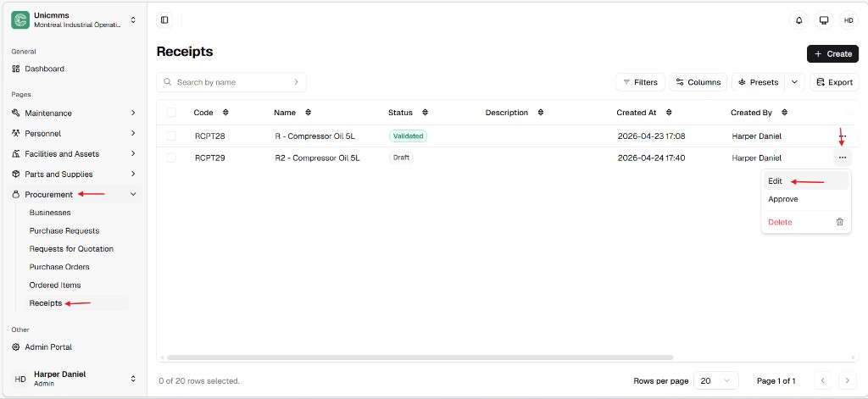Click the Maintenance wrench icon
Screen dimensions: 868x399
(16, 113)
